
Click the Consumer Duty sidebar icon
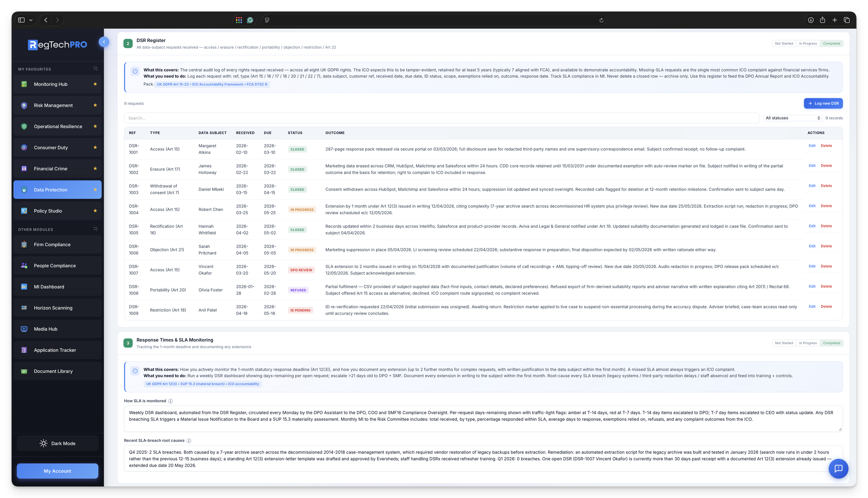coord(24,147)
